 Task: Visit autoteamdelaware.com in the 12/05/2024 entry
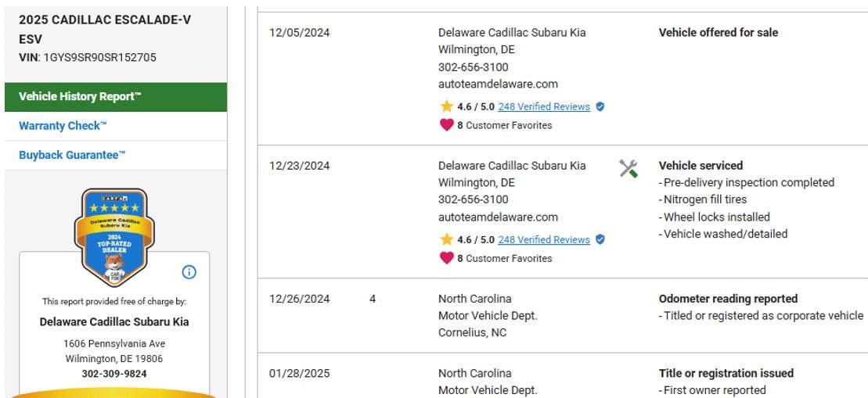[x=498, y=84]
